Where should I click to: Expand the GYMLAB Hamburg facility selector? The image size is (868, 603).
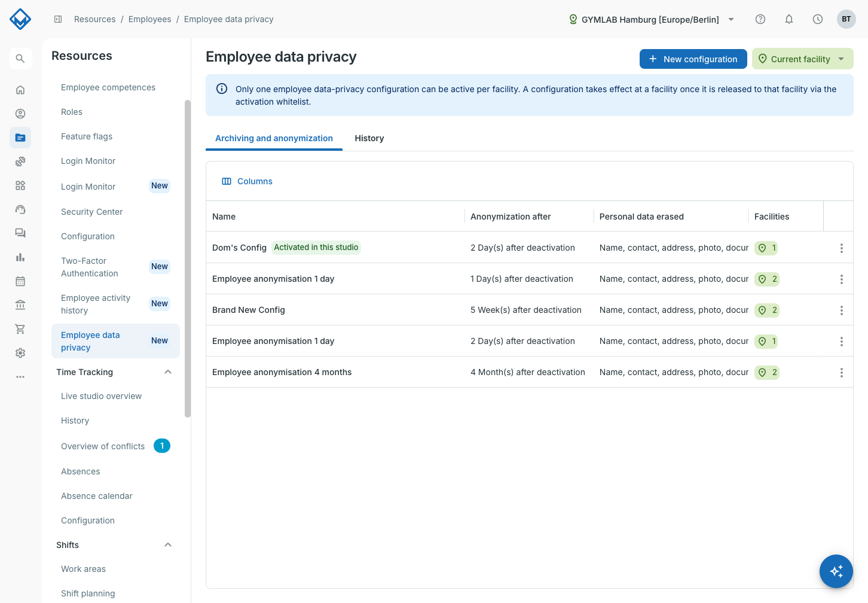coord(652,19)
